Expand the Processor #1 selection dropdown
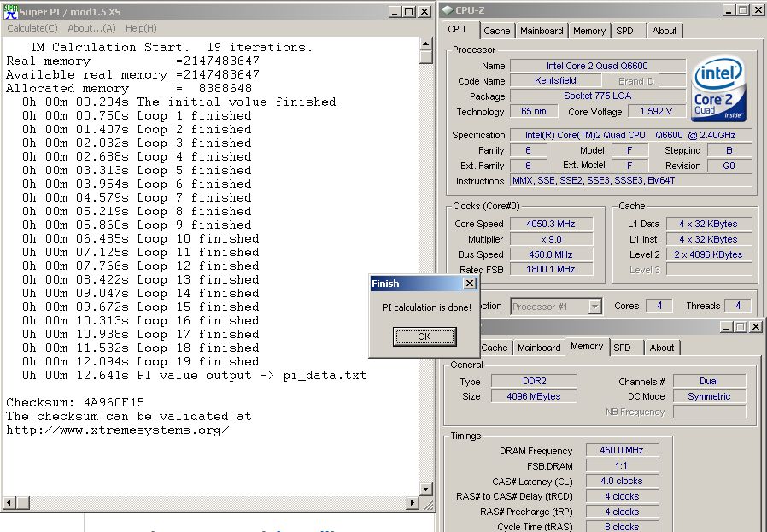767x532 pixels. (x=594, y=307)
